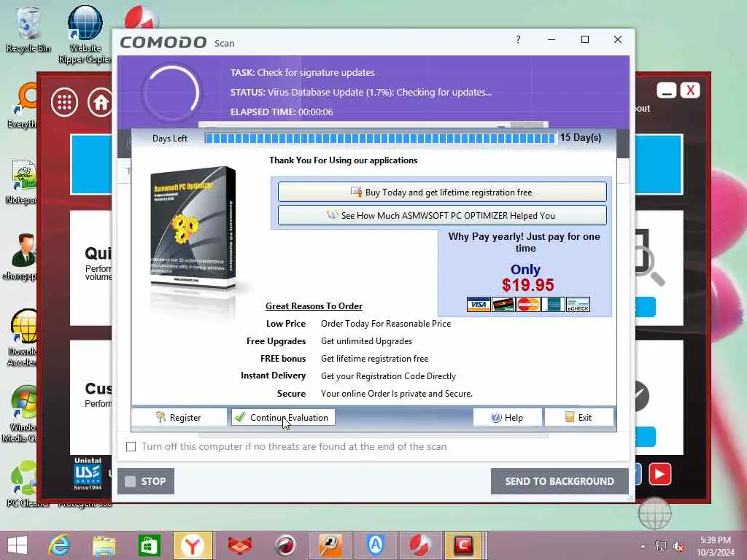Switch to Comodo red C taskbar app

coord(463,545)
